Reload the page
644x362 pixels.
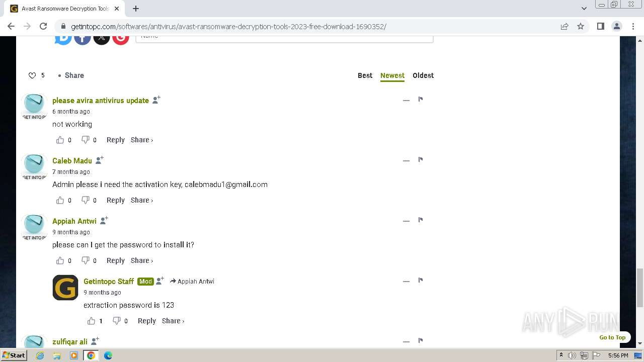click(x=43, y=26)
